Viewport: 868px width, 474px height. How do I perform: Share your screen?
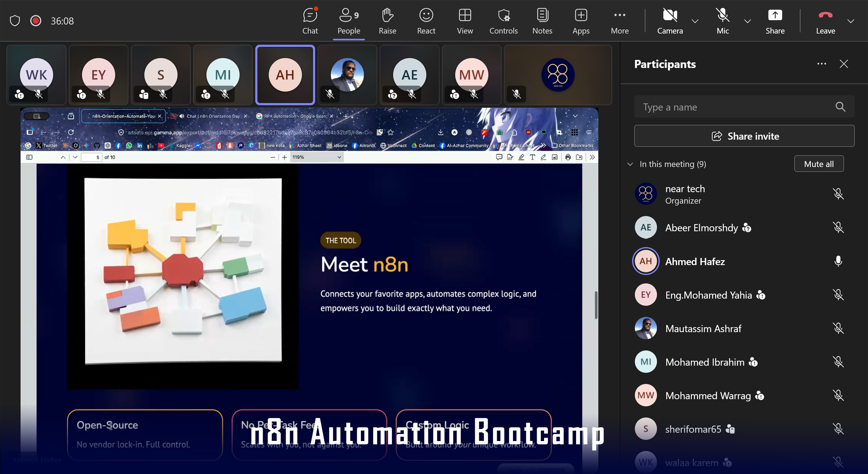pyautogui.click(x=775, y=21)
